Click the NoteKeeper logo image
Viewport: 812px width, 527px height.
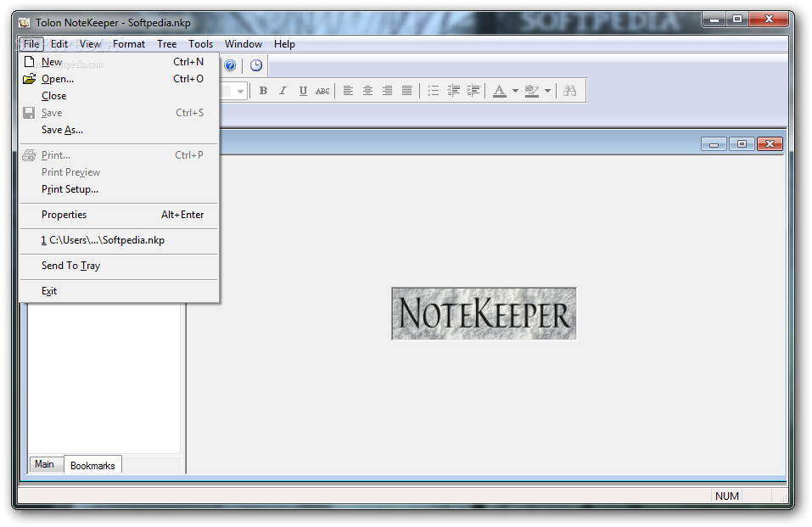coord(484,313)
